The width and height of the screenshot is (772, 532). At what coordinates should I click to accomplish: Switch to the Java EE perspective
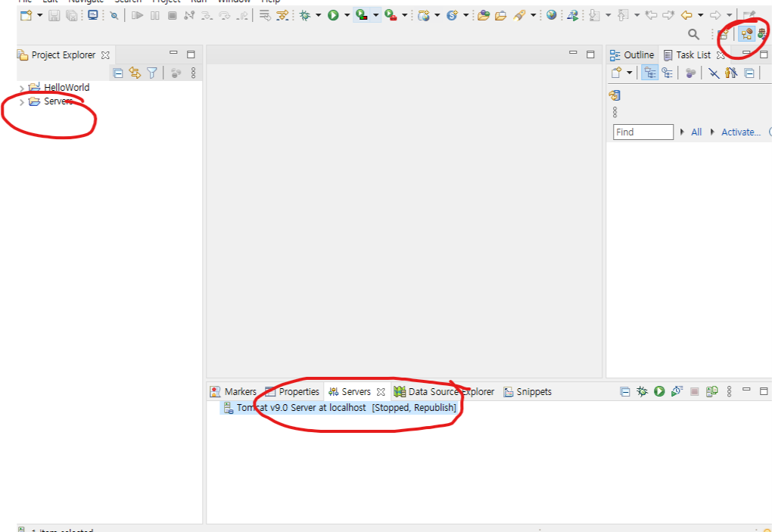tap(747, 35)
